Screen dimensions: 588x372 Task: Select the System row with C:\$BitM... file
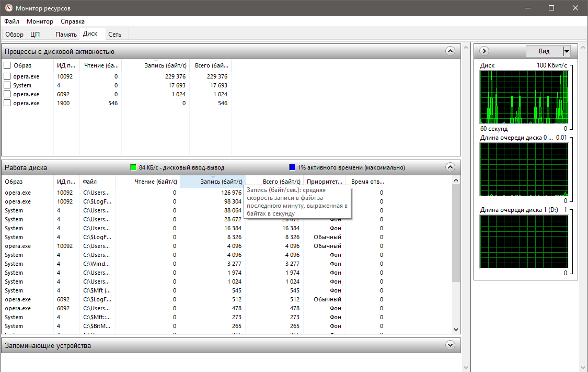pos(194,326)
